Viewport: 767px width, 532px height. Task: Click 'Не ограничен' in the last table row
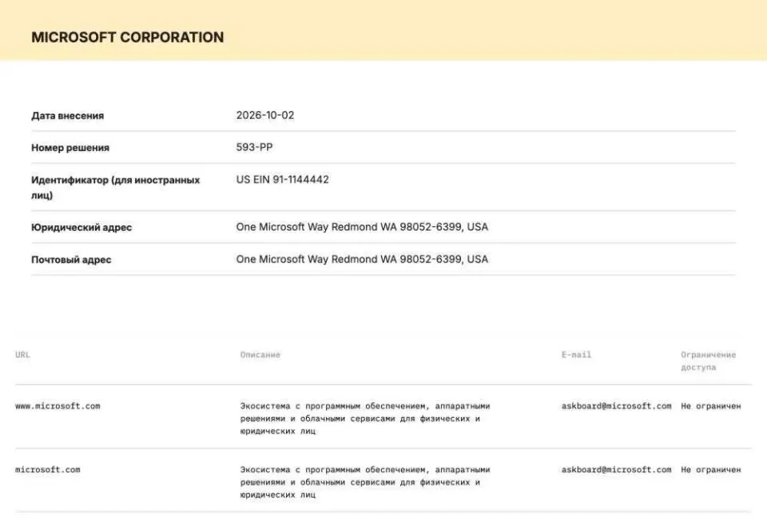711,470
